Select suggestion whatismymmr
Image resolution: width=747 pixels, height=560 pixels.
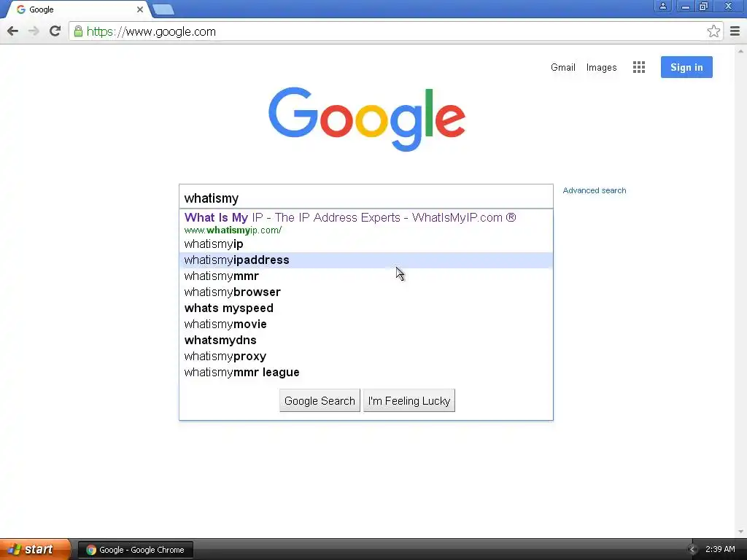point(366,276)
